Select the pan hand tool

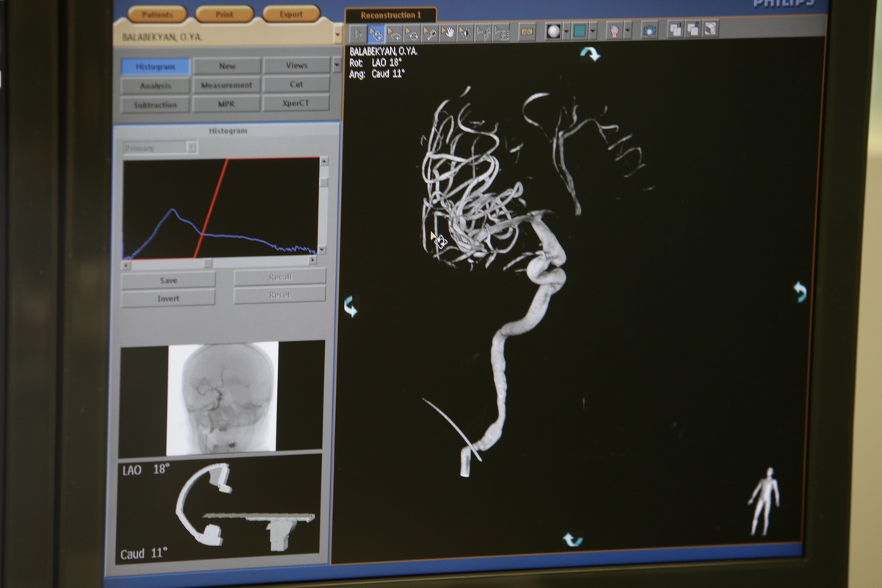(448, 34)
